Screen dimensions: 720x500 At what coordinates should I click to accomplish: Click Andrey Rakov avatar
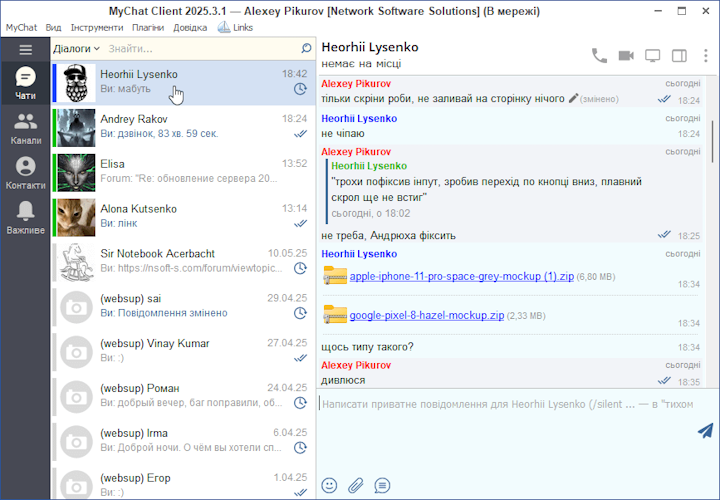[x=76, y=128]
